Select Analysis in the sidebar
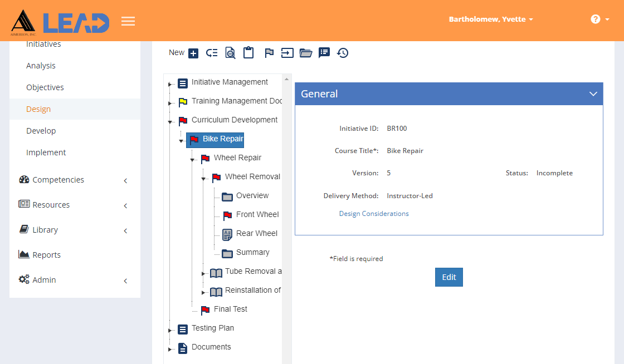This screenshot has width=624, height=364. [x=41, y=66]
